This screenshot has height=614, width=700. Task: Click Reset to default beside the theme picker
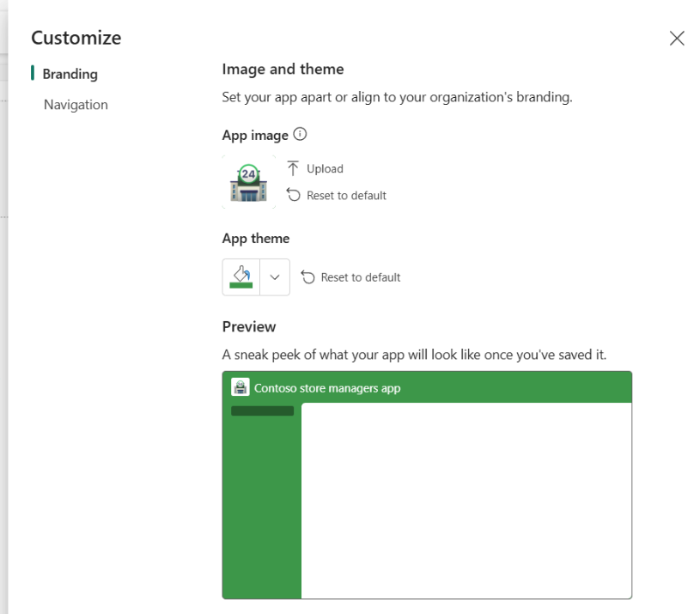coord(357,277)
